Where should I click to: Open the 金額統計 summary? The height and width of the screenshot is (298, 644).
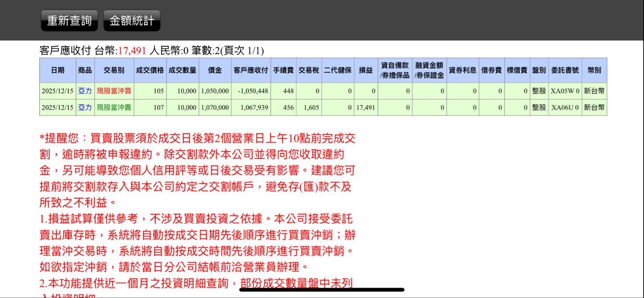click(x=132, y=21)
